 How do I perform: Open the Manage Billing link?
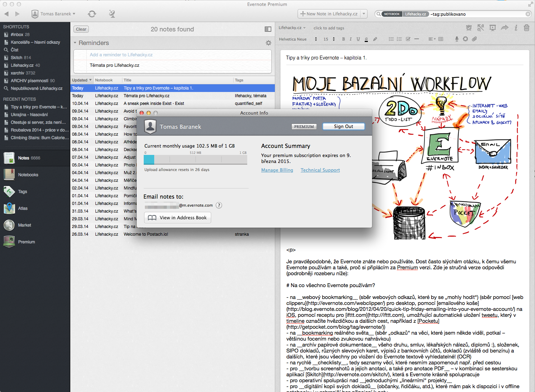pyautogui.click(x=277, y=170)
